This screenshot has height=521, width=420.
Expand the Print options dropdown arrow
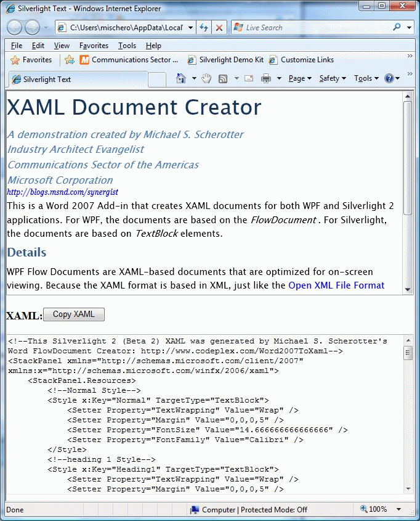(x=279, y=78)
